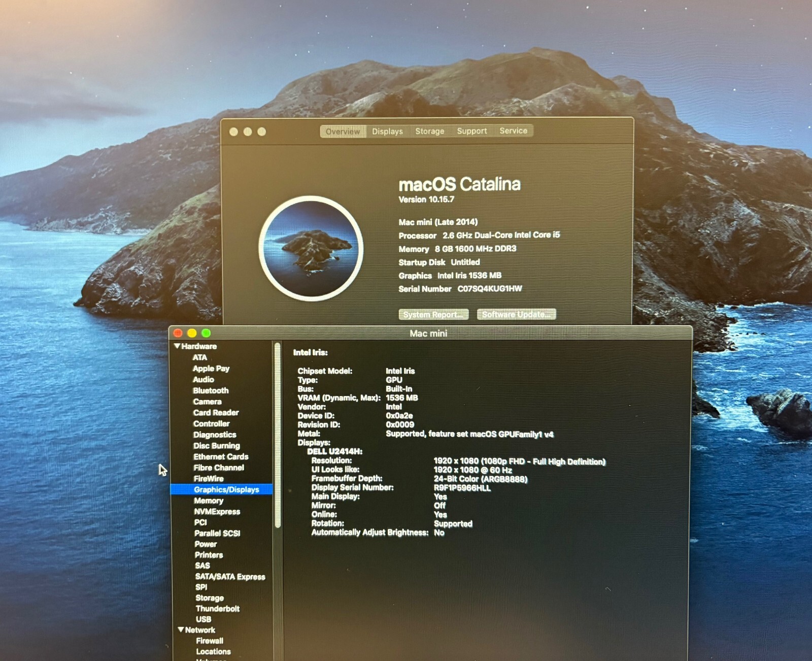This screenshot has height=661, width=812.
Task: Minimize the Mac mini System Report window
Action: click(192, 333)
